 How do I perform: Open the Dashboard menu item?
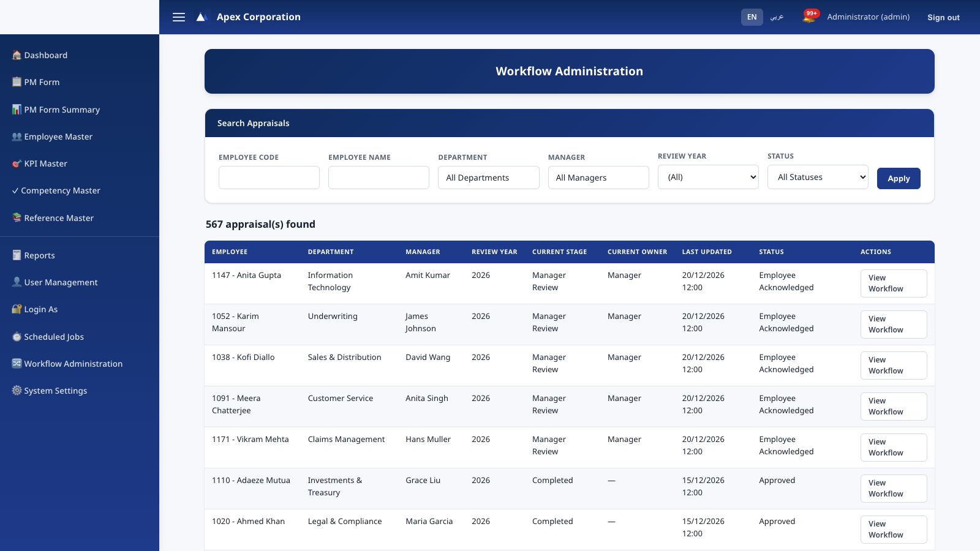80,55
